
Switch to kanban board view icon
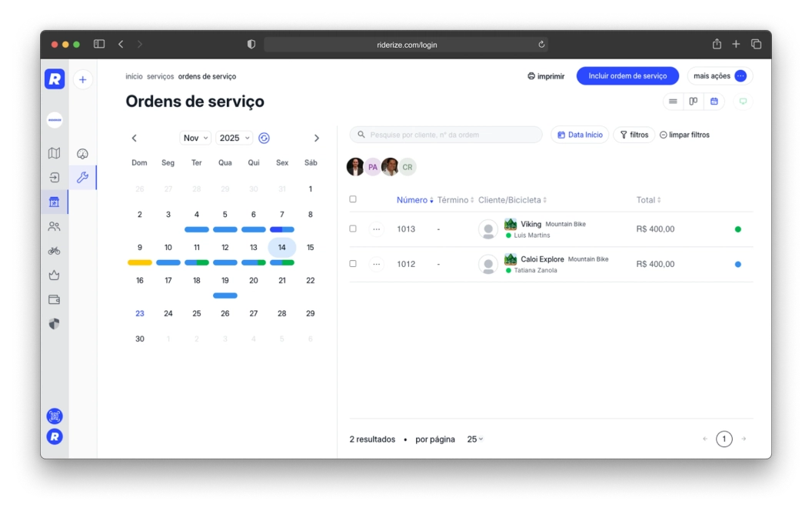tap(694, 102)
